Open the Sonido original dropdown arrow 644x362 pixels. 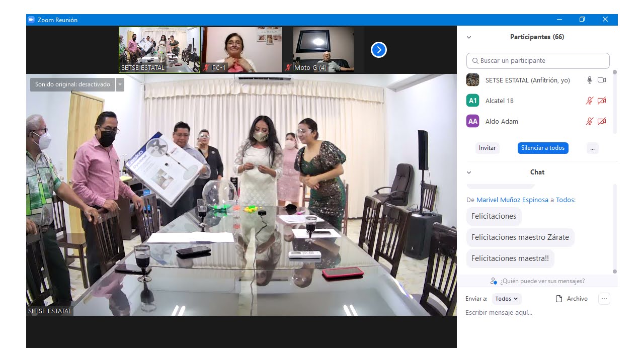[x=120, y=84]
